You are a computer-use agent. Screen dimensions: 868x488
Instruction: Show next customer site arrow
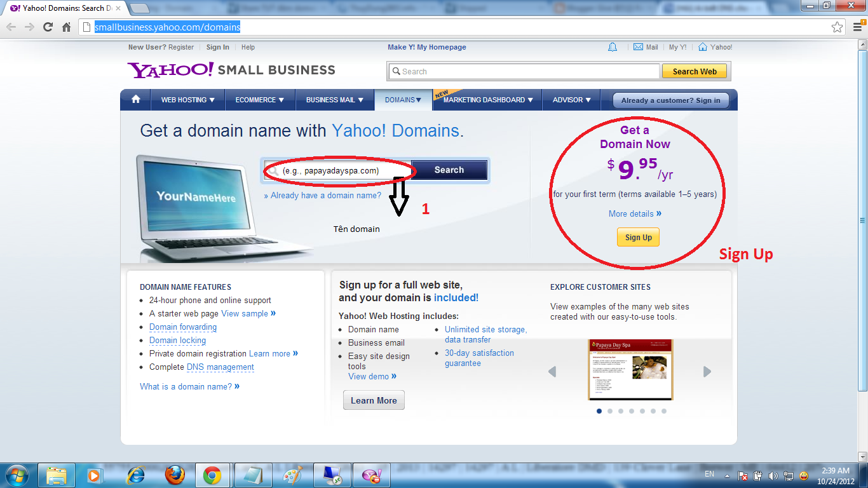(x=707, y=372)
